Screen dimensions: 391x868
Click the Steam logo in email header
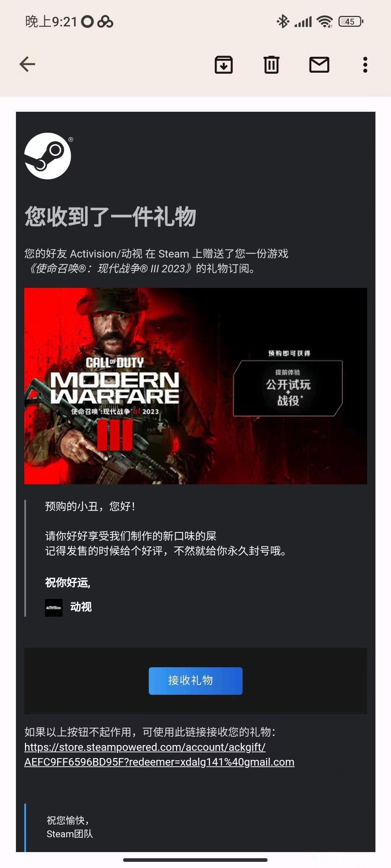[x=48, y=156]
